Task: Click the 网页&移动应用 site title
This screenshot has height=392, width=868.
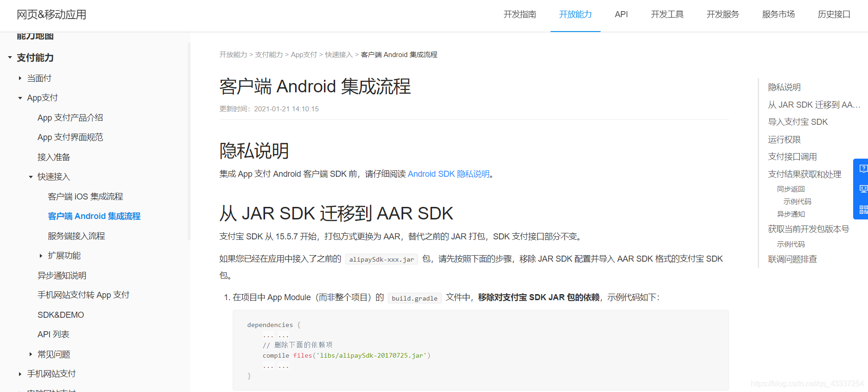Action: point(51,14)
